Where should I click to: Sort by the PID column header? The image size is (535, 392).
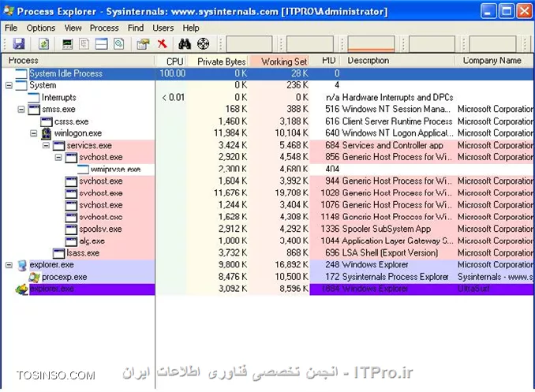click(325, 61)
